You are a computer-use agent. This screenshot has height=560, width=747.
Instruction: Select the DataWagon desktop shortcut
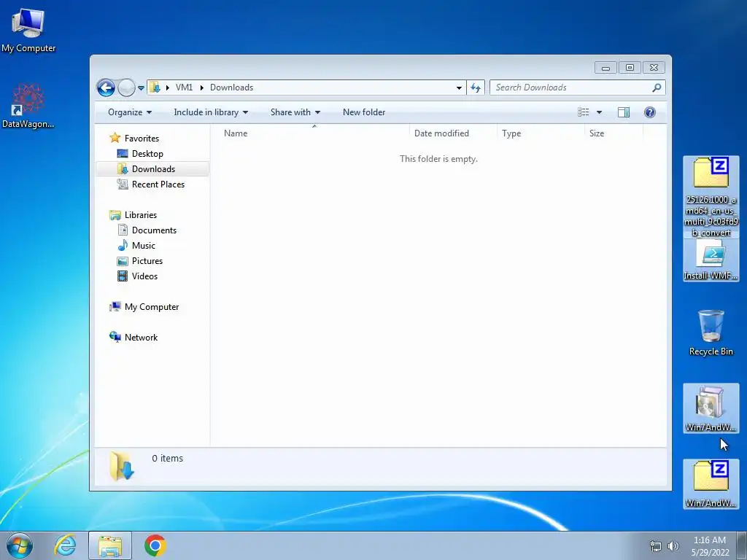click(x=28, y=106)
